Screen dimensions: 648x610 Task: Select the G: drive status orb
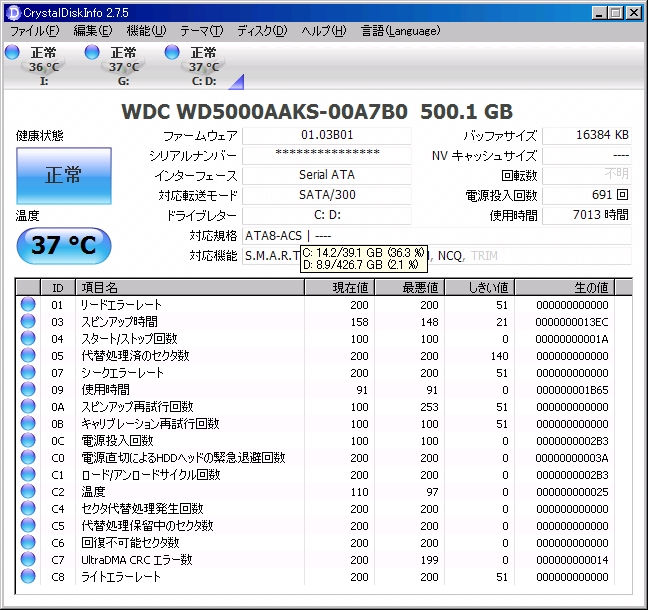pos(92,52)
